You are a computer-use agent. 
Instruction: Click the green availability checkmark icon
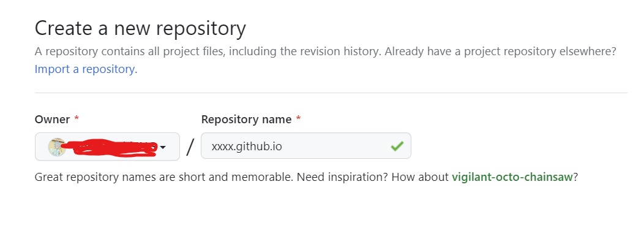coord(397,145)
